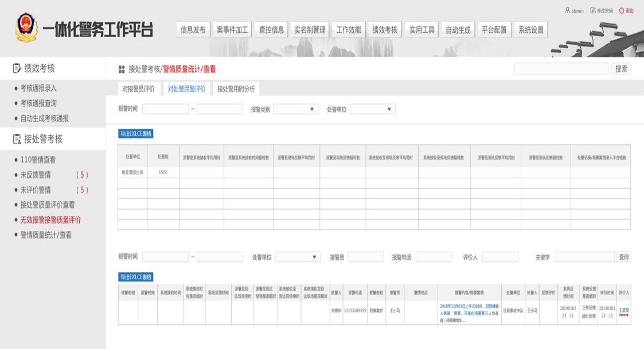Open 考核通报查询 in the sidebar

tap(38, 103)
